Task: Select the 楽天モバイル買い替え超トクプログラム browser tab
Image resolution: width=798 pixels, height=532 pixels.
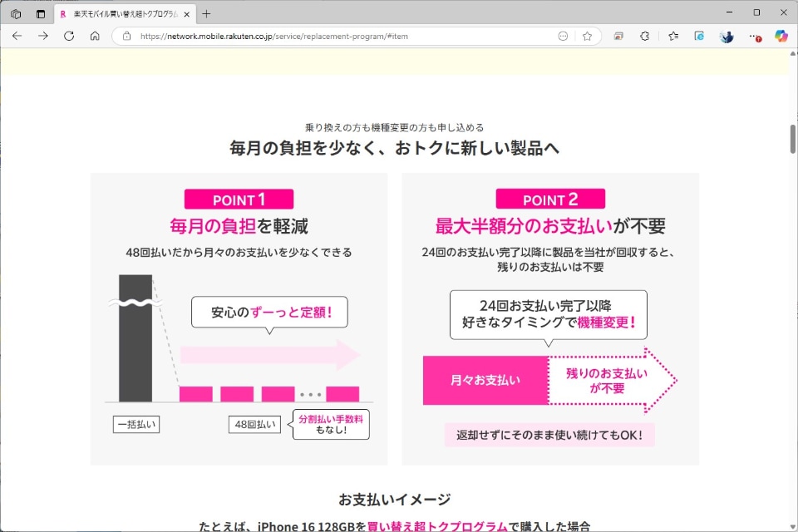Action: tap(126, 14)
